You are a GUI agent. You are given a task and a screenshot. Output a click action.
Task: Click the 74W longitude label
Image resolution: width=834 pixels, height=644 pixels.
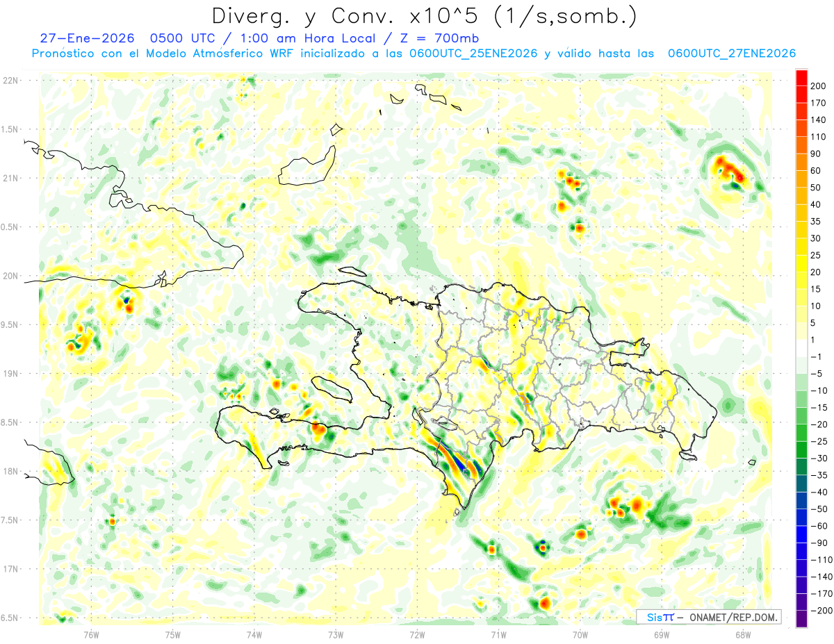click(x=254, y=634)
